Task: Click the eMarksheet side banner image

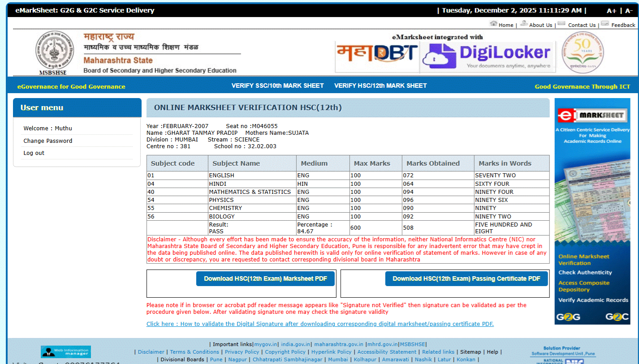Action: pos(592,211)
